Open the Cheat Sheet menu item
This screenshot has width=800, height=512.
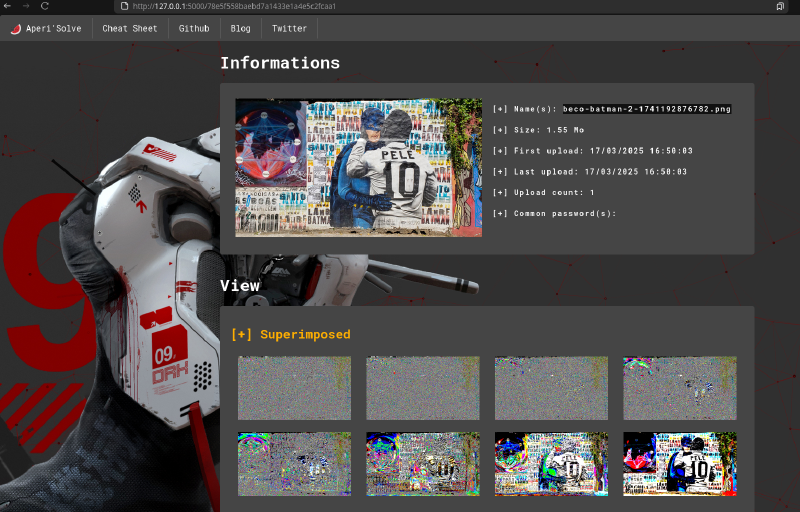point(130,29)
